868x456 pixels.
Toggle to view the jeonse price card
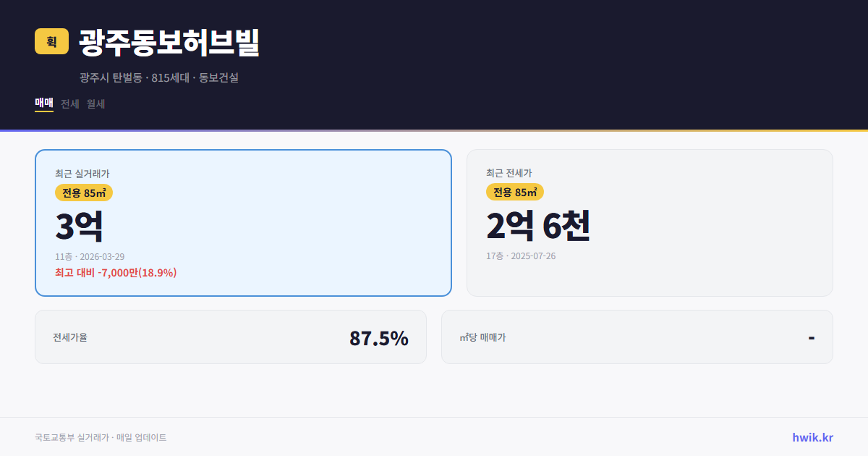650,222
